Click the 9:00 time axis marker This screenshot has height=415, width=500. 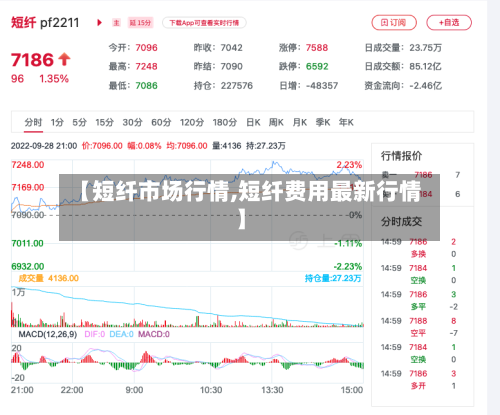(x=134, y=390)
